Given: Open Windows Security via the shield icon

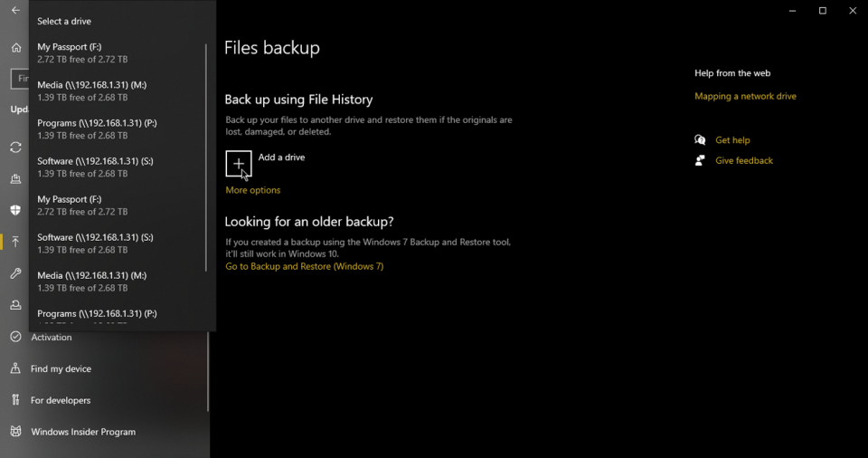Looking at the screenshot, I should point(15,210).
